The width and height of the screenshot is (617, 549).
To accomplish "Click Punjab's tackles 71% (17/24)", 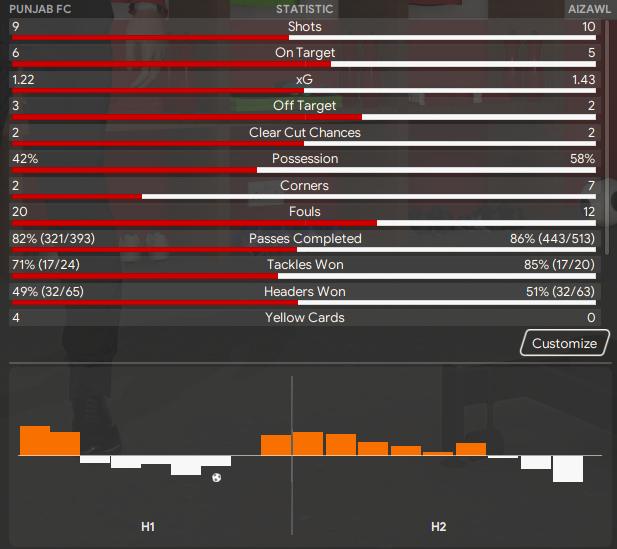I will [x=46, y=264].
